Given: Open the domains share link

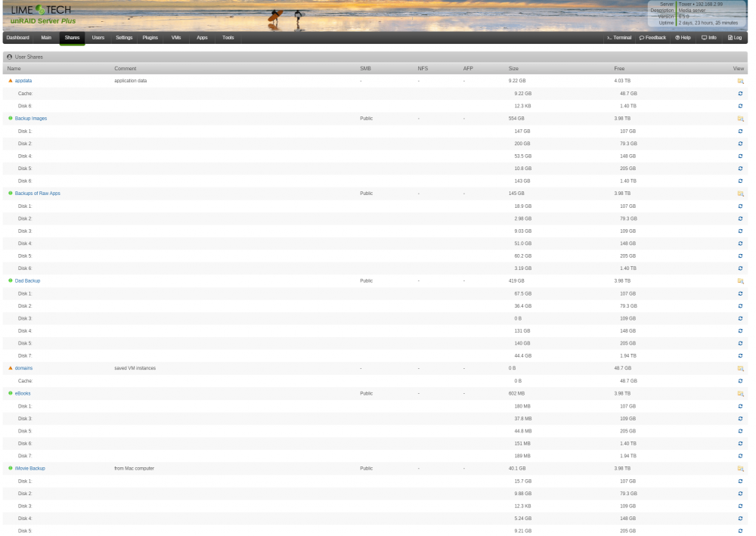Looking at the screenshot, I should tap(23, 368).
